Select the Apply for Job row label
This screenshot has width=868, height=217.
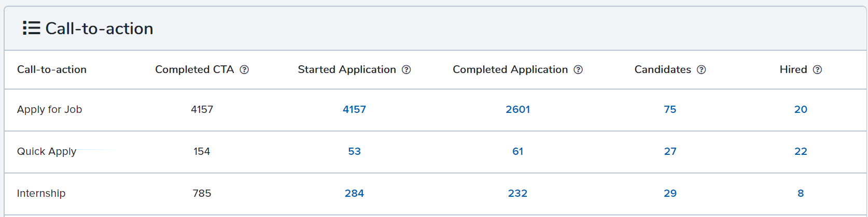point(49,109)
